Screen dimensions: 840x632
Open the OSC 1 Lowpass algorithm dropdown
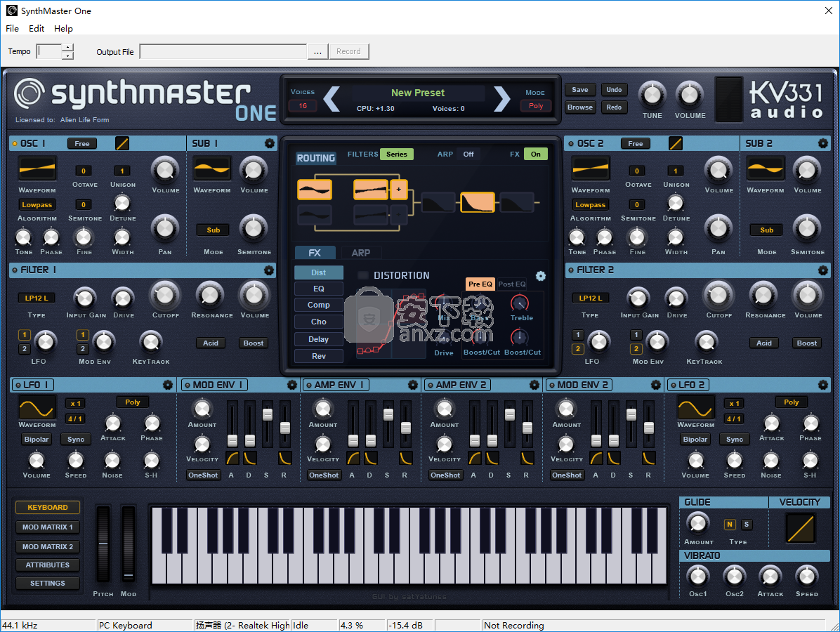[37, 204]
